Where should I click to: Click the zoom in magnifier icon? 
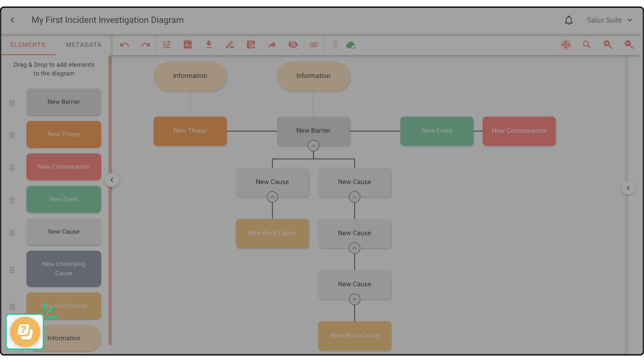[608, 45]
